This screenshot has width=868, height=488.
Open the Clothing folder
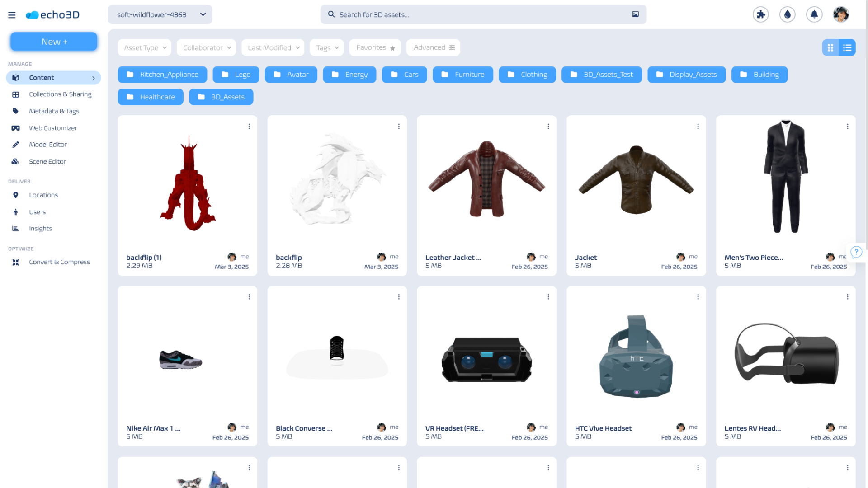[x=528, y=75]
